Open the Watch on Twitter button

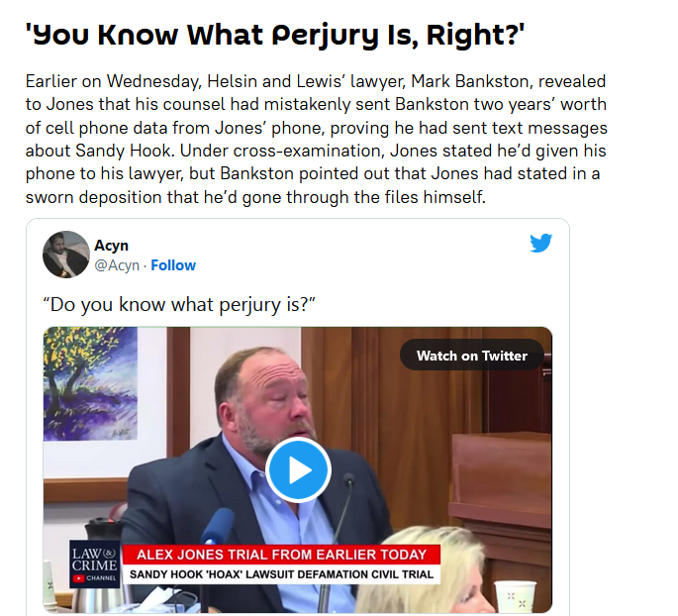[x=472, y=356]
